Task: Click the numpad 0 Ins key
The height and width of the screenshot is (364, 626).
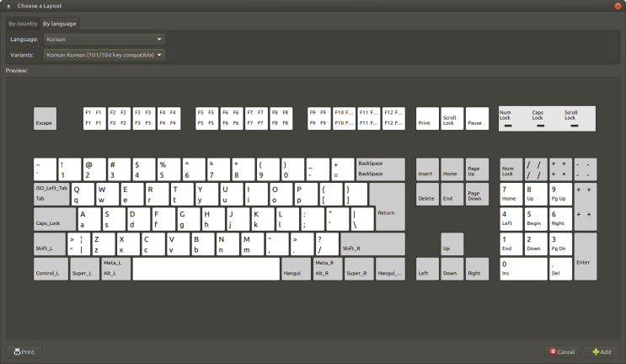Action: pyautogui.click(x=523, y=269)
